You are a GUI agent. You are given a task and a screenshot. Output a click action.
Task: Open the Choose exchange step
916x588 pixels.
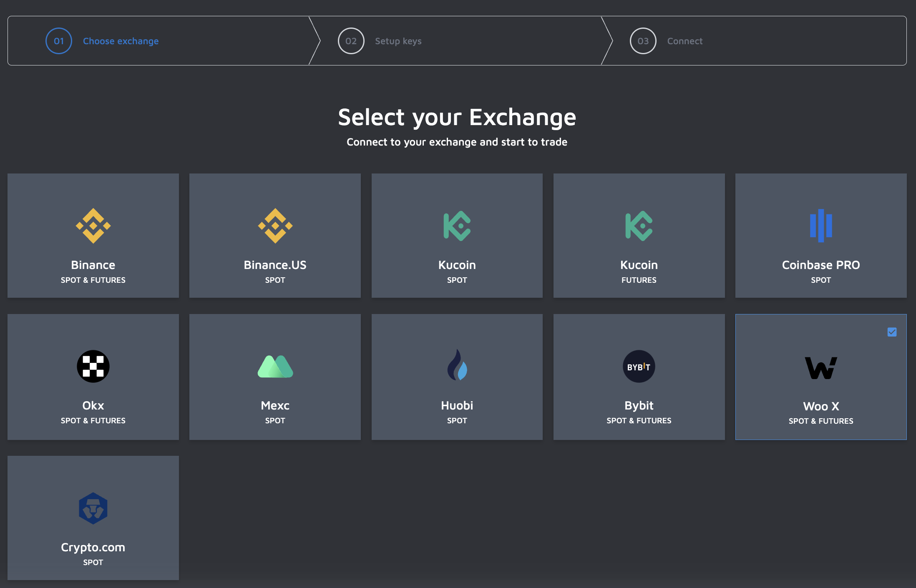click(121, 40)
